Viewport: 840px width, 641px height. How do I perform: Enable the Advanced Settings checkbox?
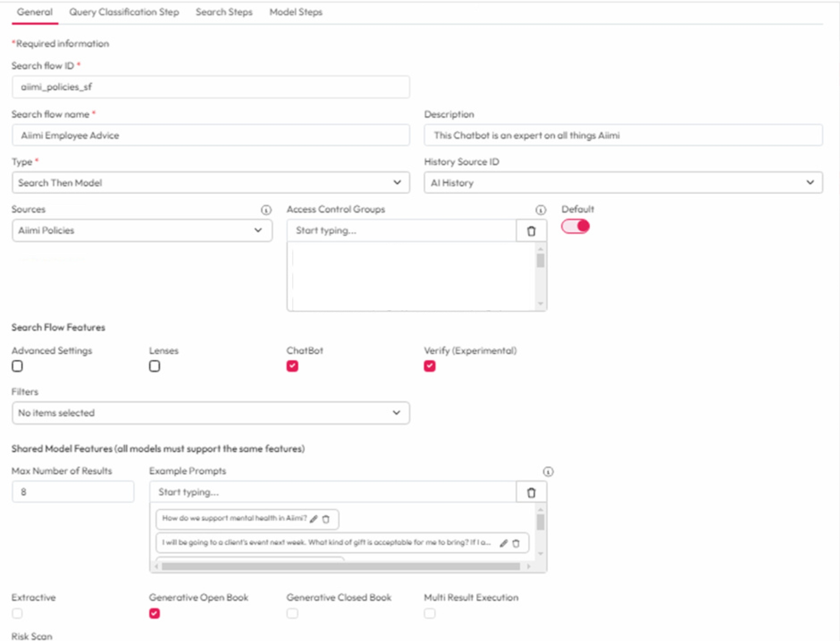point(17,366)
